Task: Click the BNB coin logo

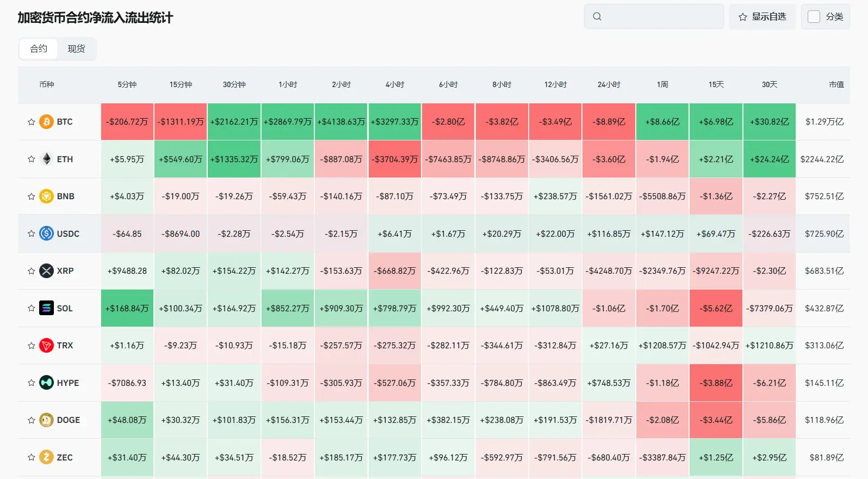Action: click(46, 196)
